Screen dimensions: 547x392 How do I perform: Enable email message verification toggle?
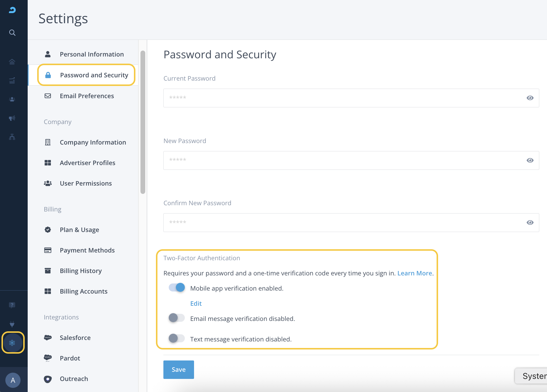[177, 318]
